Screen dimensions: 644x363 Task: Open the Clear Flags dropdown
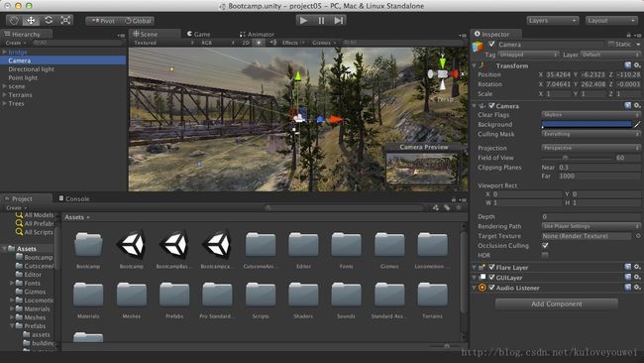click(x=590, y=115)
